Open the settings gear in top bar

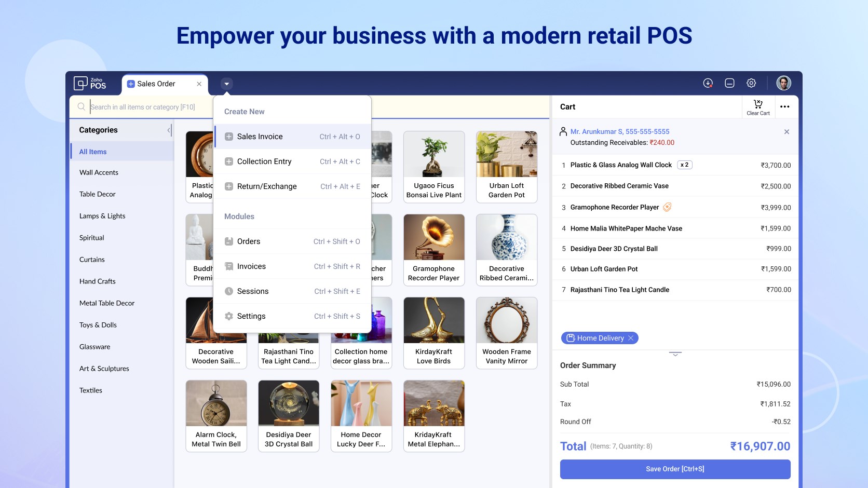click(751, 83)
